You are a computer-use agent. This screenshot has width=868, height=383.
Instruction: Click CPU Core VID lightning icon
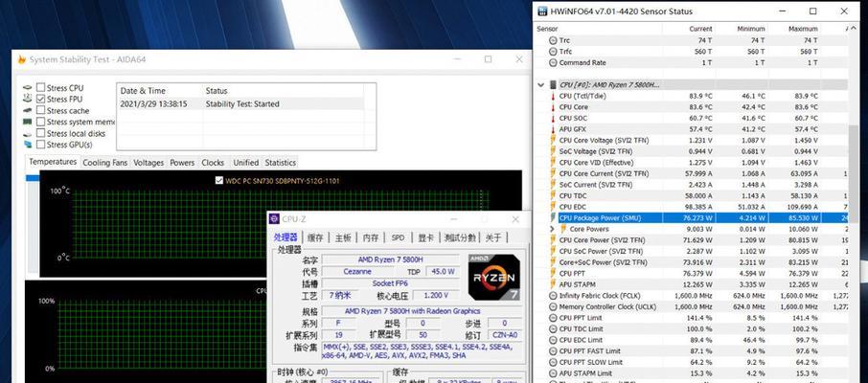553,162
